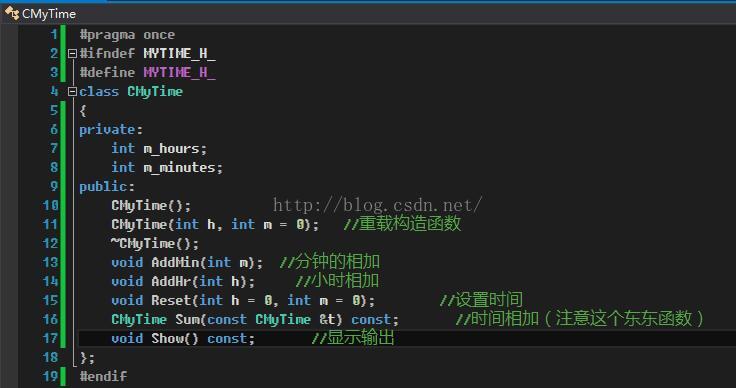Click the comment '//重载构造函数'
The image size is (736, 388).
pos(402,224)
